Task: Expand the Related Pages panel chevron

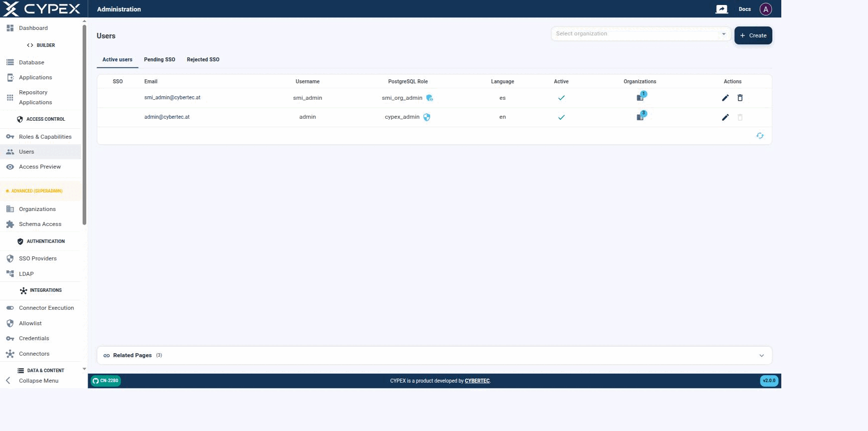Action: coord(761,356)
